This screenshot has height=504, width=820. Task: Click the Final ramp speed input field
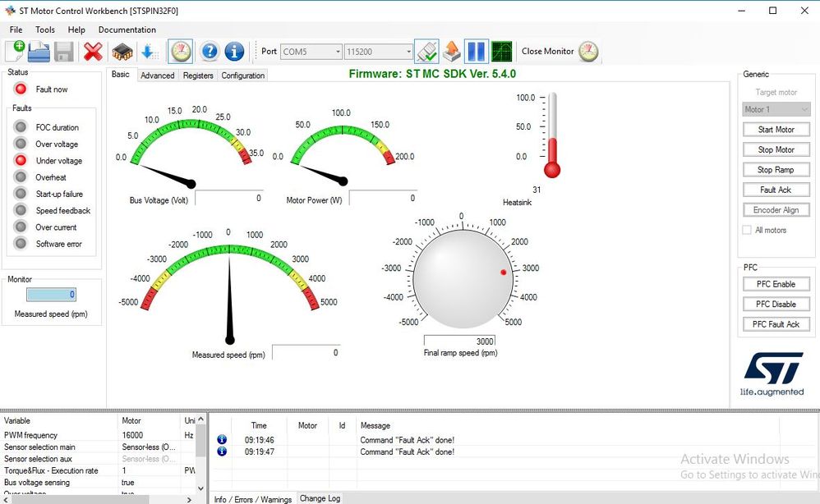click(459, 341)
